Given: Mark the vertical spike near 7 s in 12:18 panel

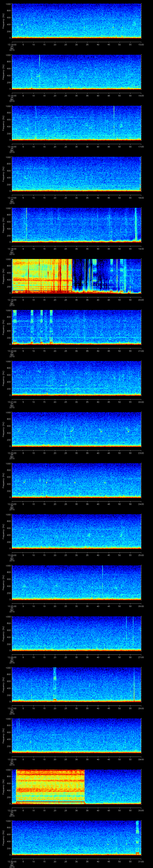Looking at the screenshot, I should click(27, 225).
